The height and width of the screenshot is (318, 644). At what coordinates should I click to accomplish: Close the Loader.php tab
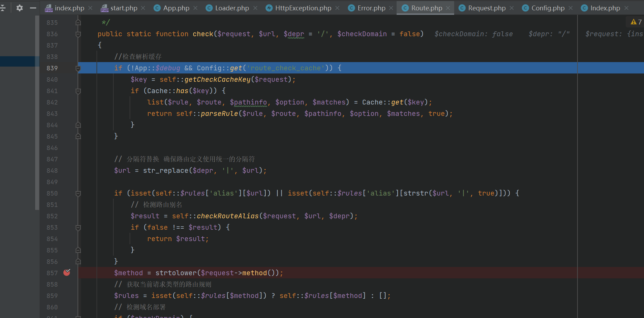click(255, 8)
